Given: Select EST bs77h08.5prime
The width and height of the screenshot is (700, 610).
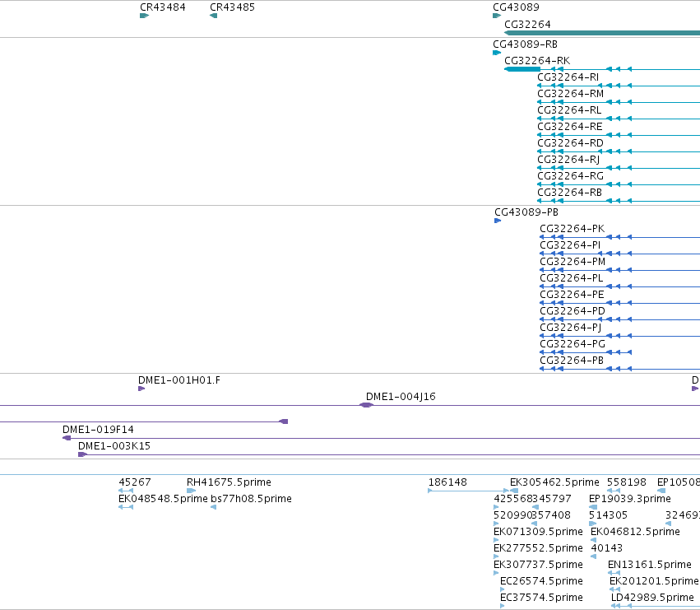Looking at the screenshot, I should [213, 507].
